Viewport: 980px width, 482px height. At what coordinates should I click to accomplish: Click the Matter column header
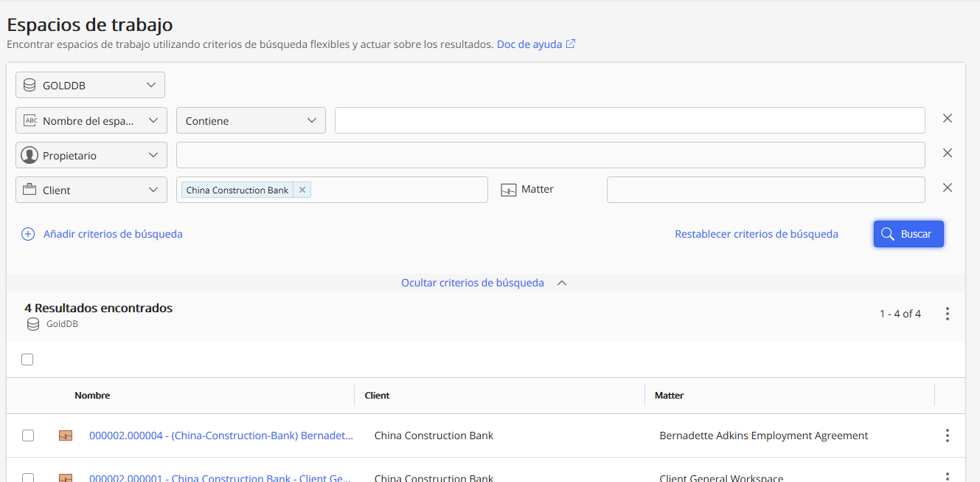[669, 396]
